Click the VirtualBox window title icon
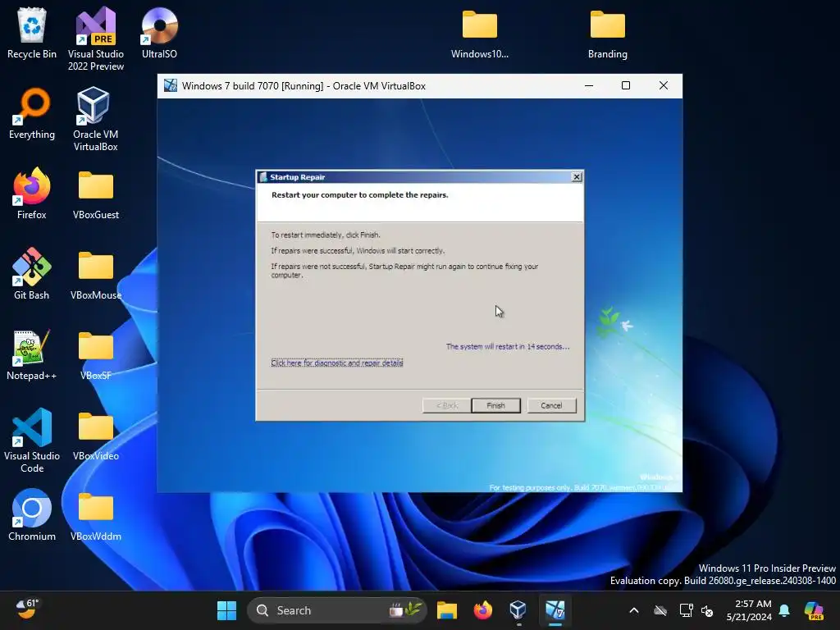The height and width of the screenshot is (630, 840). pyautogui.click(x=171, y=85)
